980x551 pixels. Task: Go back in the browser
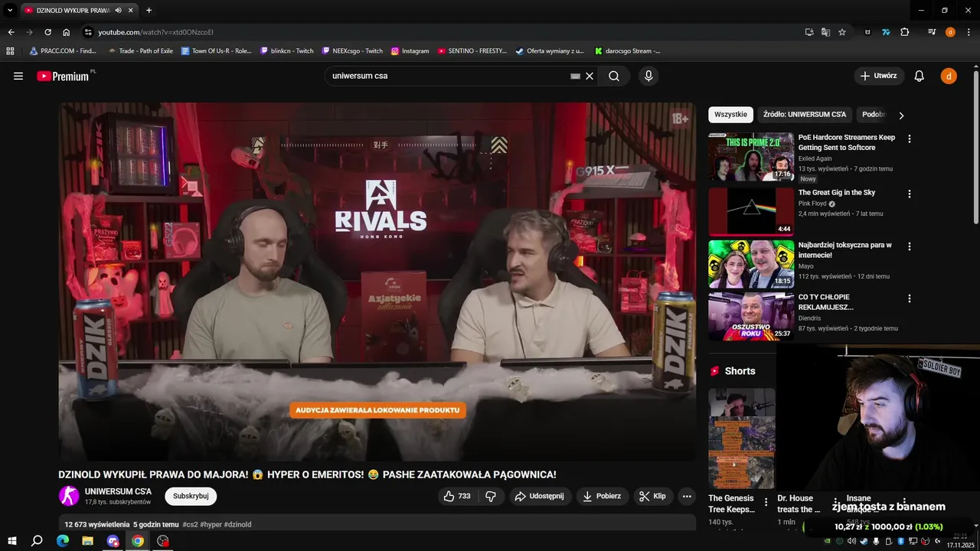coord(11,32)
